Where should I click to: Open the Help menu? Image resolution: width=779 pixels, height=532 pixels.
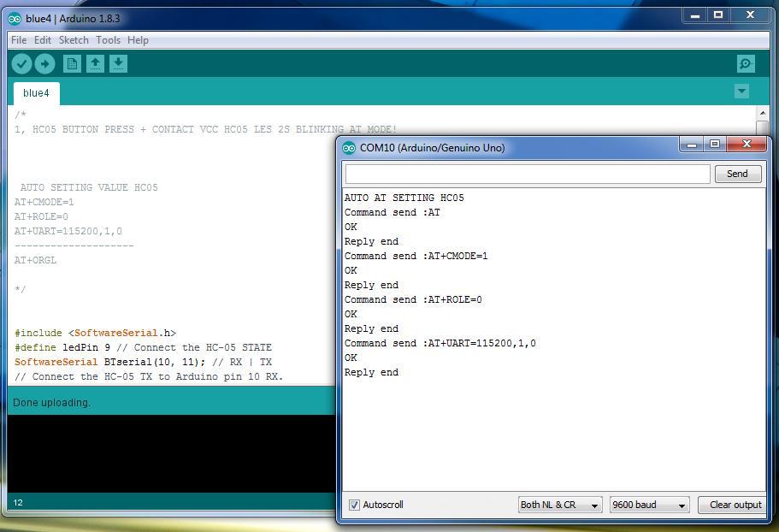[x=138, y=40]
